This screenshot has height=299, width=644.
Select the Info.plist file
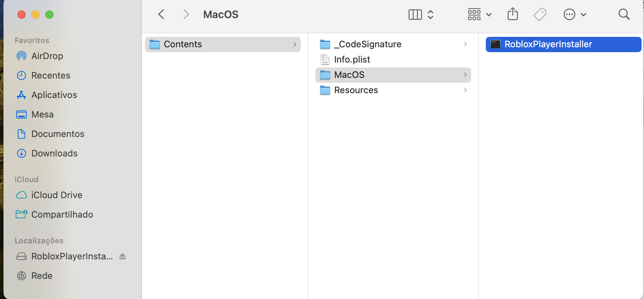(x=352, y=59)
